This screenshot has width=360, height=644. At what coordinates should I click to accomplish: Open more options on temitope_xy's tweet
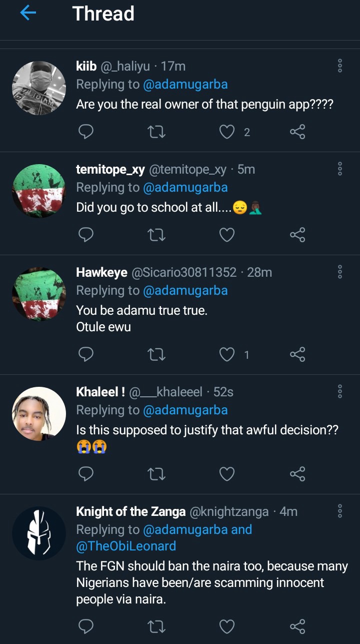tap(340, 169)
